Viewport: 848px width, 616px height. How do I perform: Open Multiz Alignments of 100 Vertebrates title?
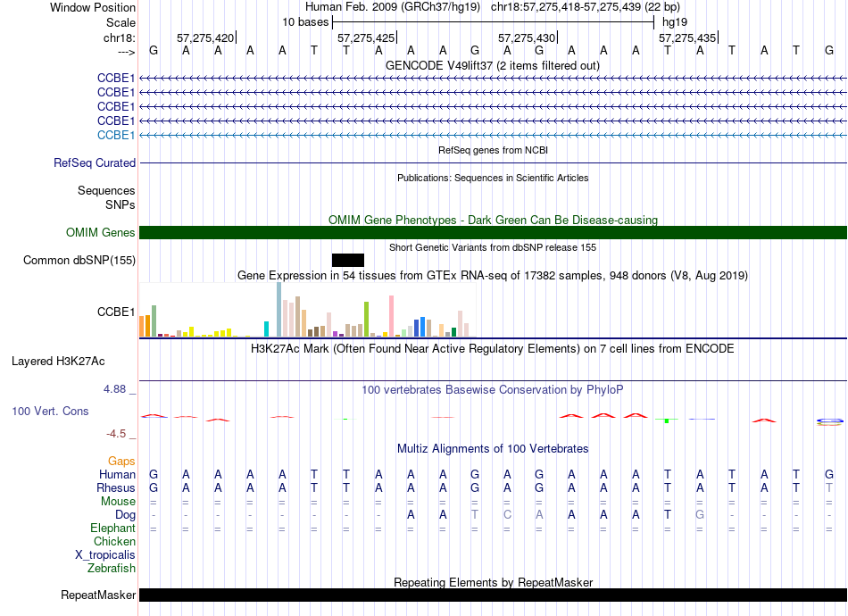[493, 448]
